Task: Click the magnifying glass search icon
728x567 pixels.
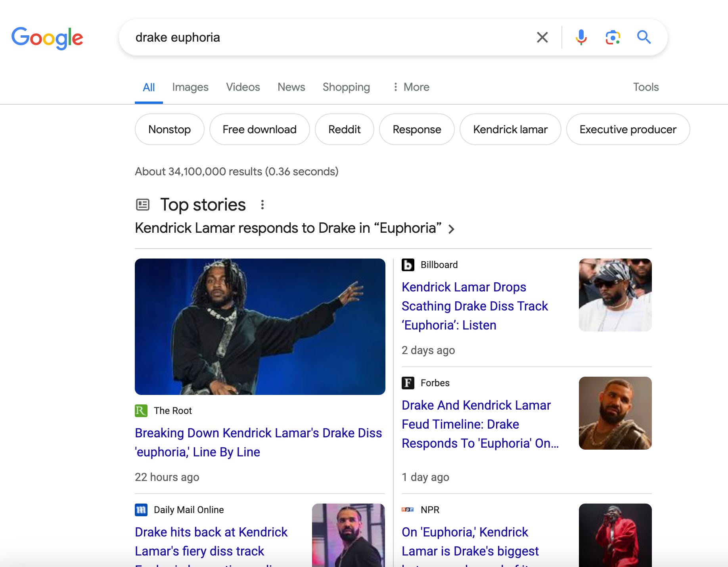Action: click(644, 37)
